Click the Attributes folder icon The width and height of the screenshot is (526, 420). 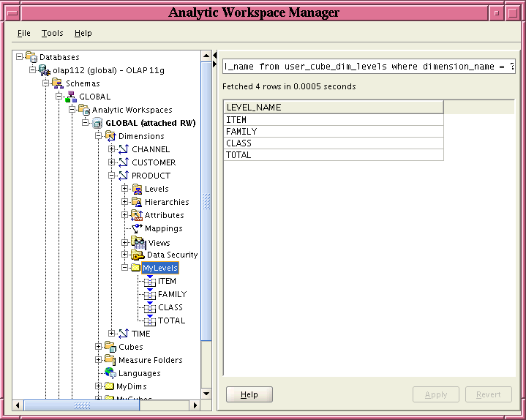[x=136, y=215]
